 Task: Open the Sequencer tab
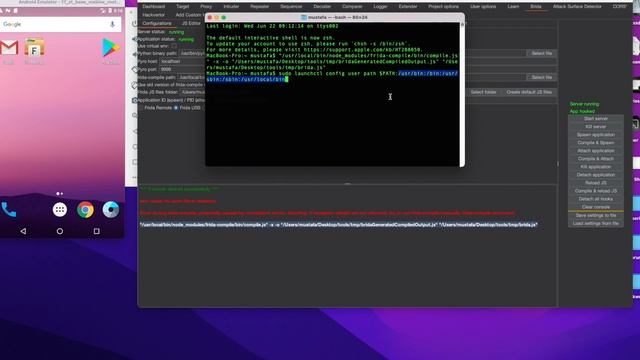[291, 7]
